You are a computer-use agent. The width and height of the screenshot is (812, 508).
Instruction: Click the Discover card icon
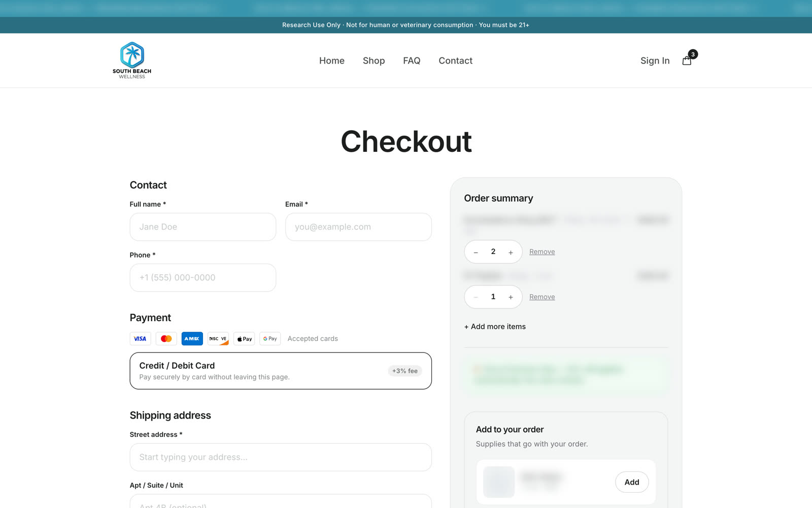(218, 339)
